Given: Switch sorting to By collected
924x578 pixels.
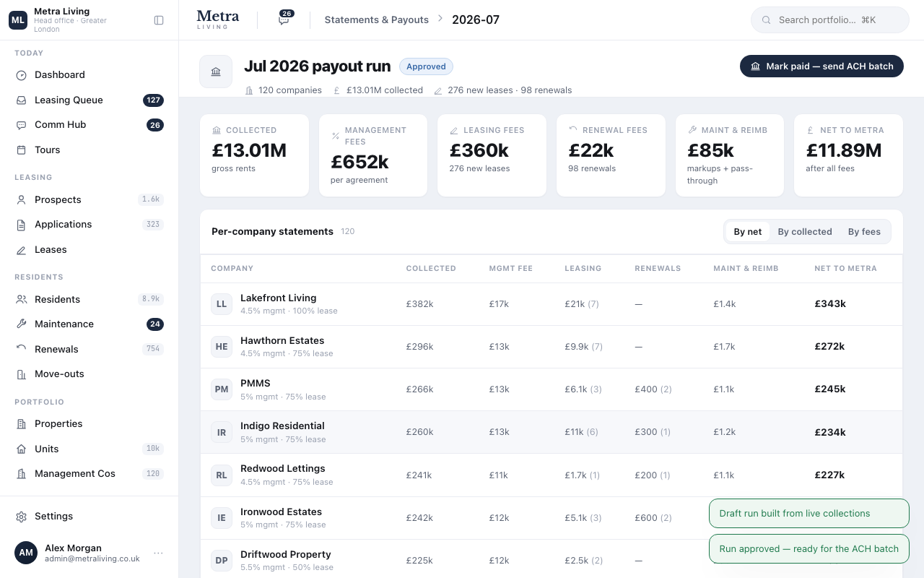Looking at the screenshot, I should (x=805, y=232).
